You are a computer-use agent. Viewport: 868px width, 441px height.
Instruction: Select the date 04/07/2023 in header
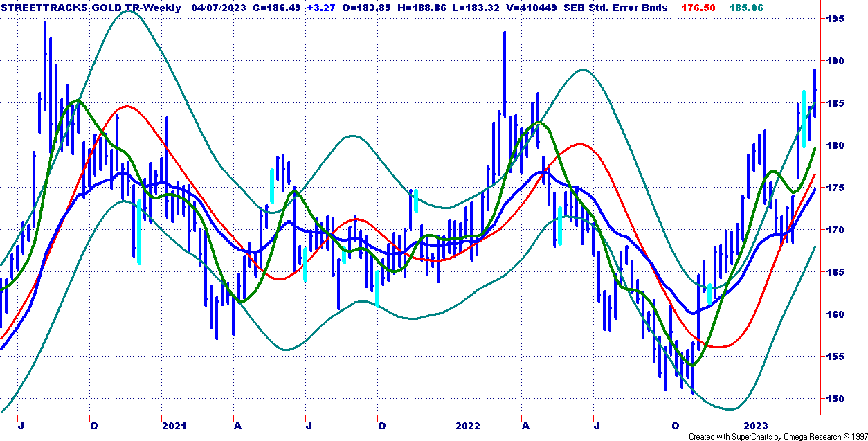219,8
